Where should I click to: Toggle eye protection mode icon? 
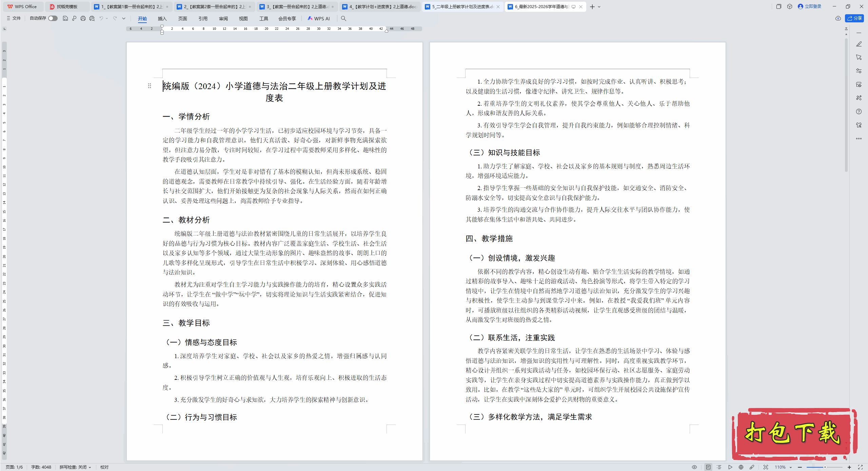[694, 467]
